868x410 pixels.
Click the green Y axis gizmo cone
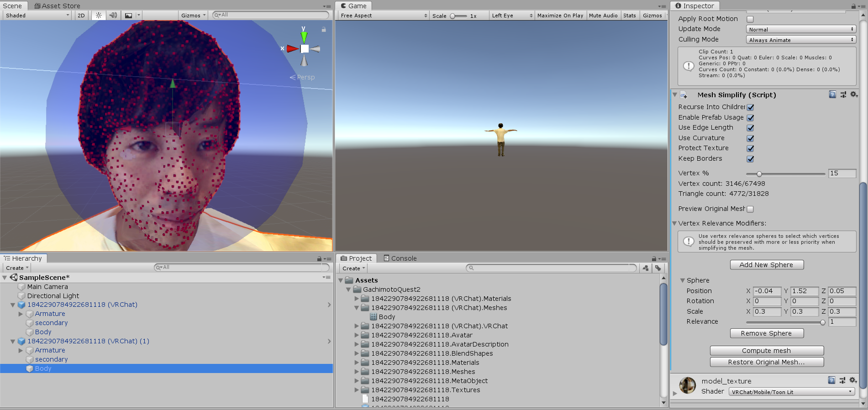(x=304, y=37)
